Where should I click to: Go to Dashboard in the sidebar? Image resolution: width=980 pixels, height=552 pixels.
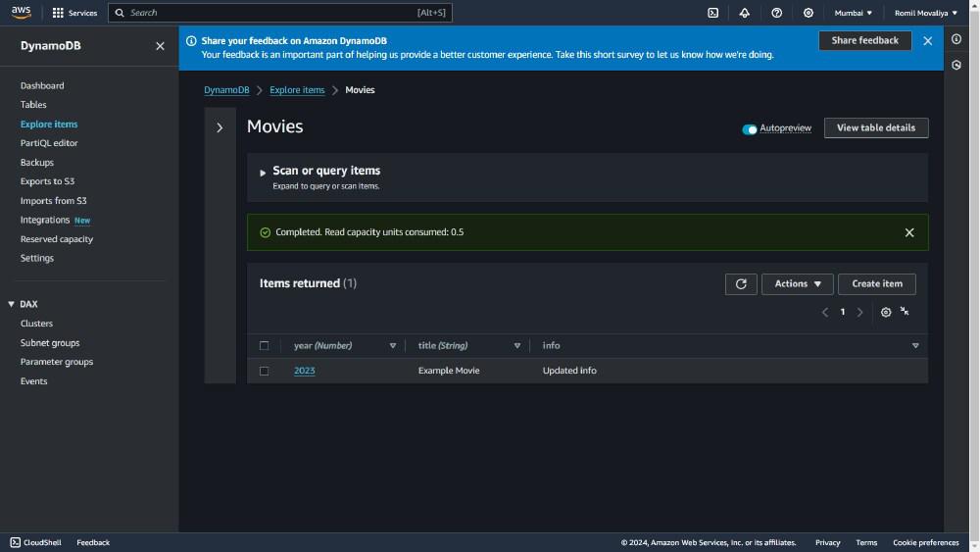pos(42,85)
